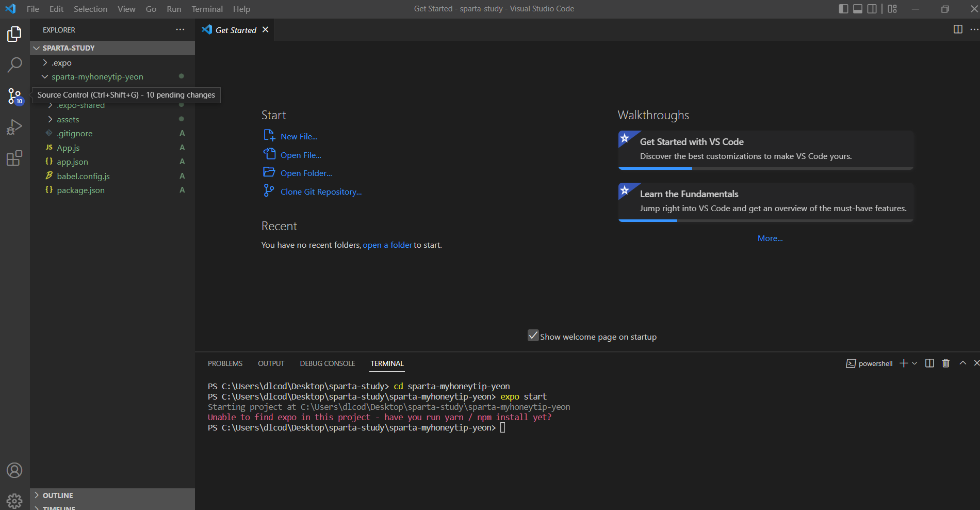Open the babel.config.js file

tap(112, 176)
